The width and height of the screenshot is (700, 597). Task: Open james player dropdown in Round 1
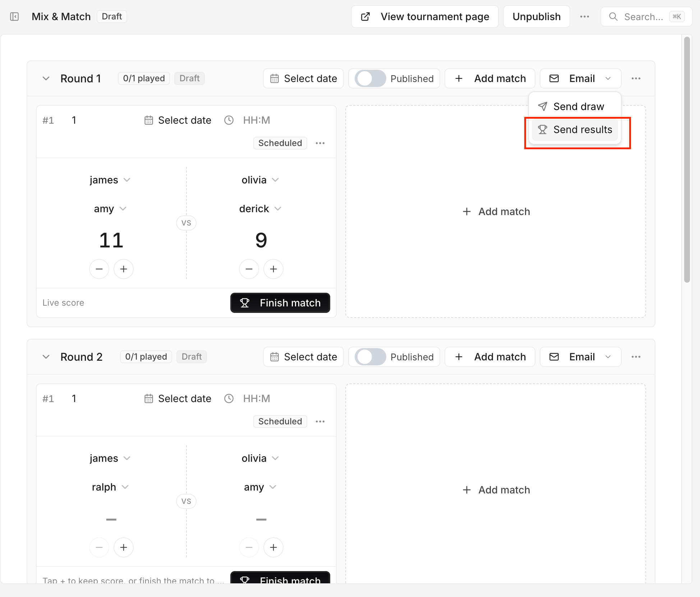click(x=110, y=180)
